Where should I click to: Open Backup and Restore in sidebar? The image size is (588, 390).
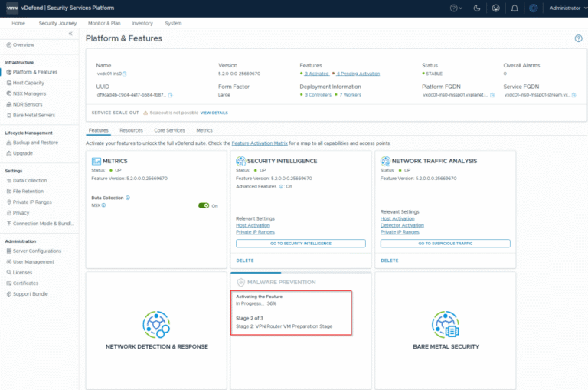(32, 143)
